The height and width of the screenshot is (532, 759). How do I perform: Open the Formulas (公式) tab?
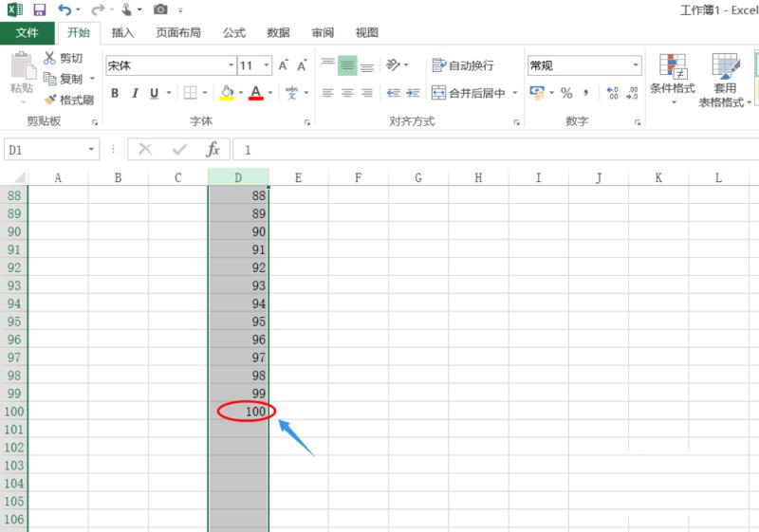(x=233, y=32)
